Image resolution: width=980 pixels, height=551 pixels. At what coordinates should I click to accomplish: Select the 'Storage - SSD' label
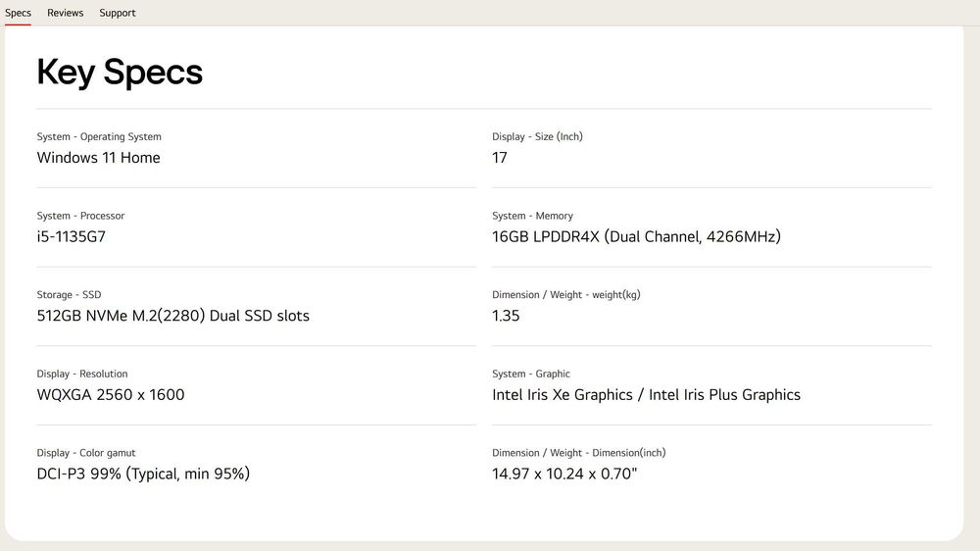click(x=69, y=294)
